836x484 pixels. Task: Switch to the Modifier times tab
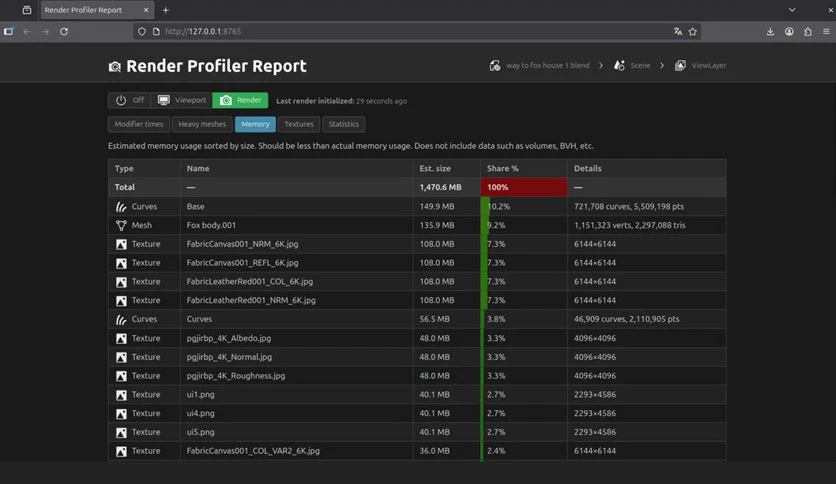[x=139, y=124]
